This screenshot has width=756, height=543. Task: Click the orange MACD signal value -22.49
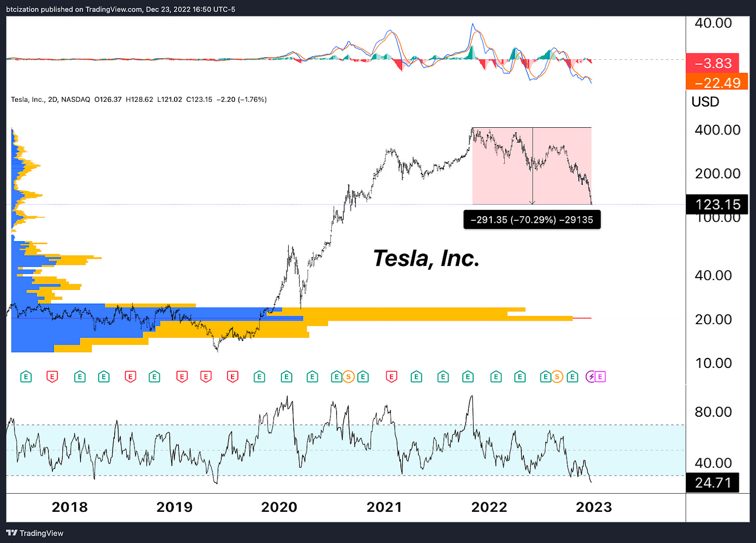pyautogui.click(x=717, y=82)
